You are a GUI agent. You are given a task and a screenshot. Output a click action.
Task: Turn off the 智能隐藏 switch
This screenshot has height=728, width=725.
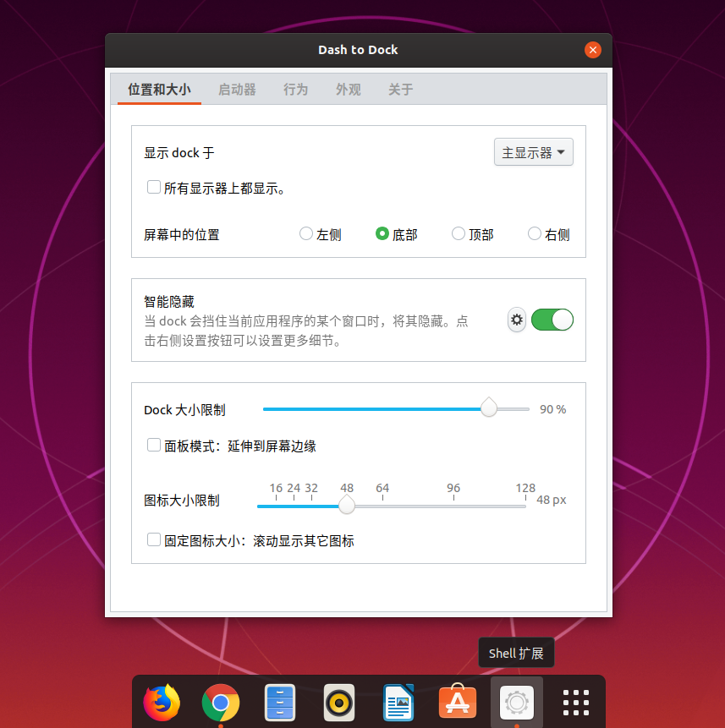click(552, 320)
